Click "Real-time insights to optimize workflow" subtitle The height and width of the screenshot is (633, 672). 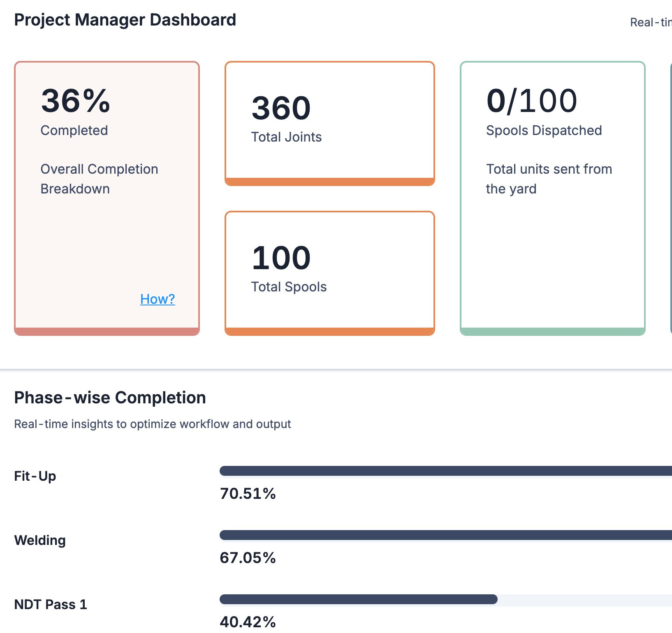[152, 424]
